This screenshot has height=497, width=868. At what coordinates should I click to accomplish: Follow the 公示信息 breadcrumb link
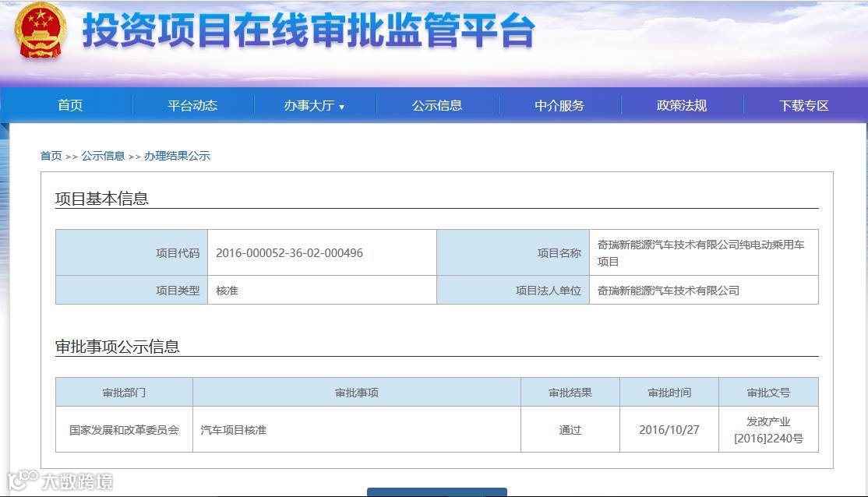click(x=103, y=156)
